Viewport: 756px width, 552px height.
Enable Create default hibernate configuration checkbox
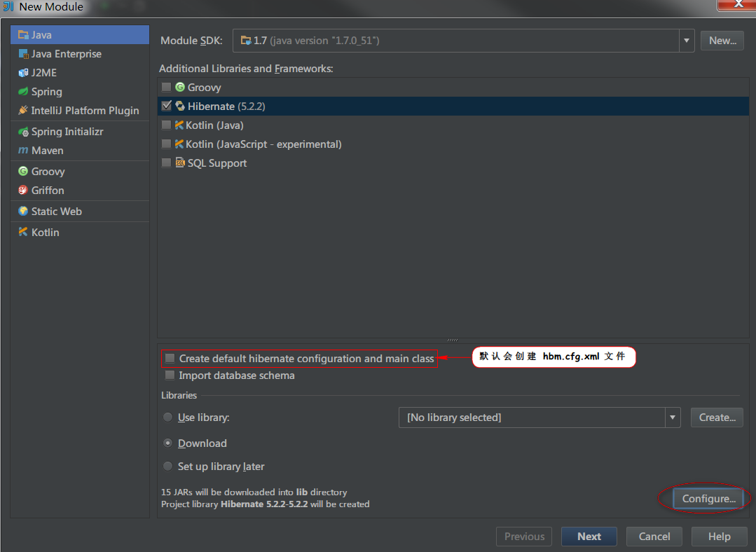click(170, 358)
